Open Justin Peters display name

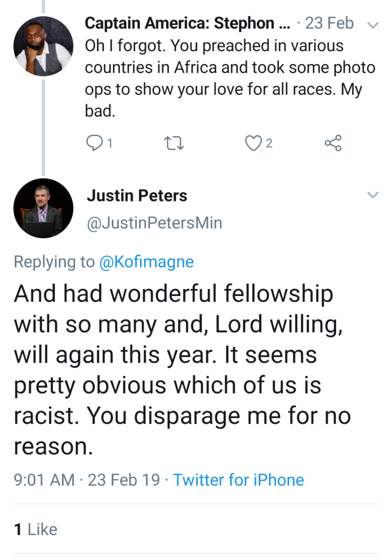[x=137, y=196]
